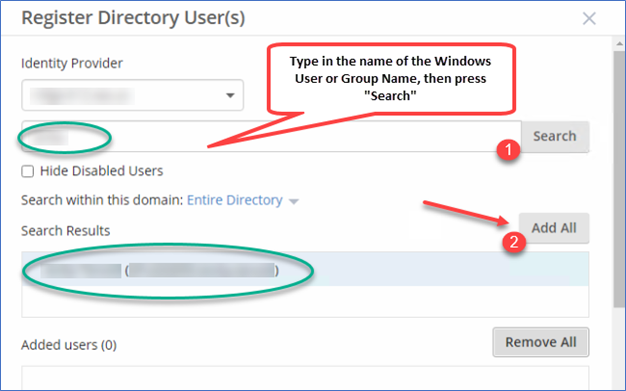Click the user or group name search field
626x391 pixels.
(271, 136)
